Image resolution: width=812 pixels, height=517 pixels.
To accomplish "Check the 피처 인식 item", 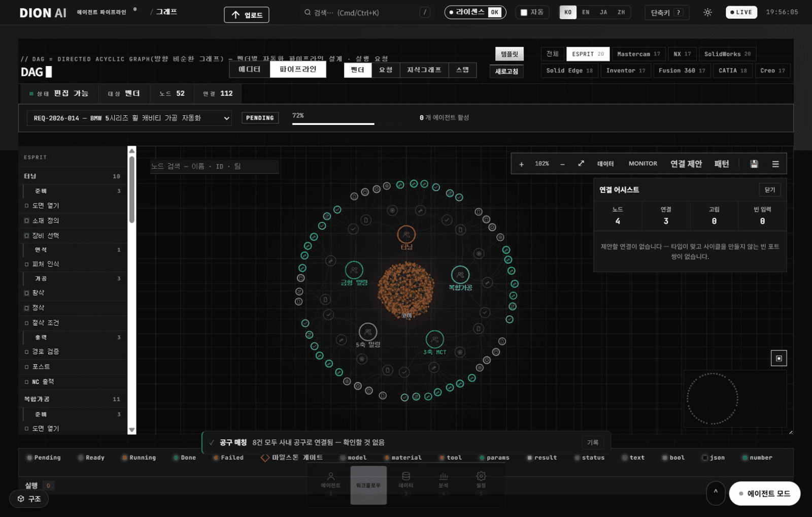I will (x=27, y=264).
